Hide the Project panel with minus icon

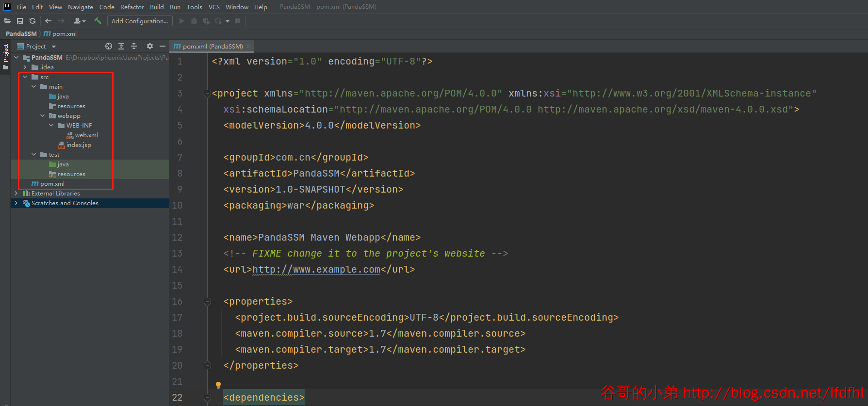[163, 46]
